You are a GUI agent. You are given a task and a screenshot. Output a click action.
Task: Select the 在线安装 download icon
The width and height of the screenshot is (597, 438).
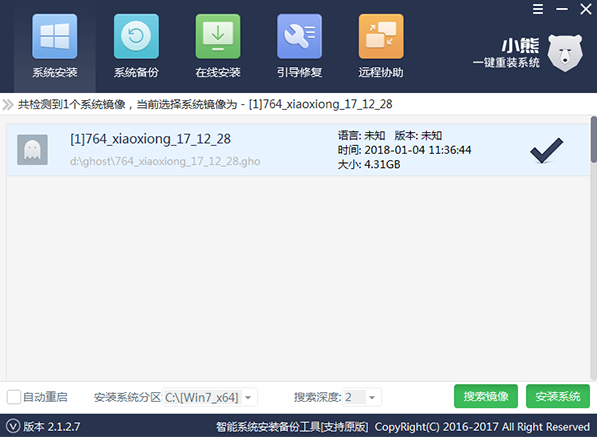(218, 37)
